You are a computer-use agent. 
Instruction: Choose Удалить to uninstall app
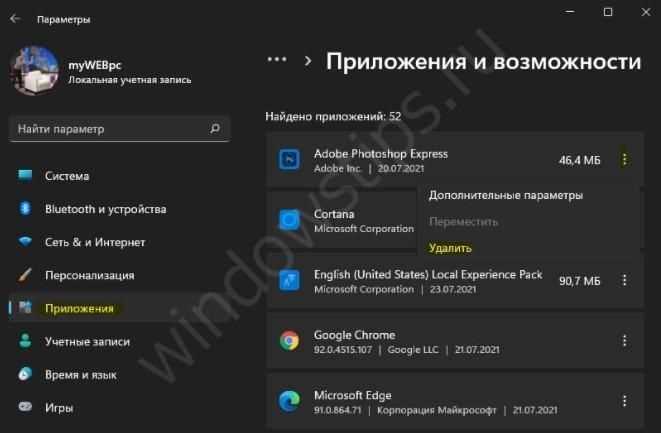(x=450, y=248)
